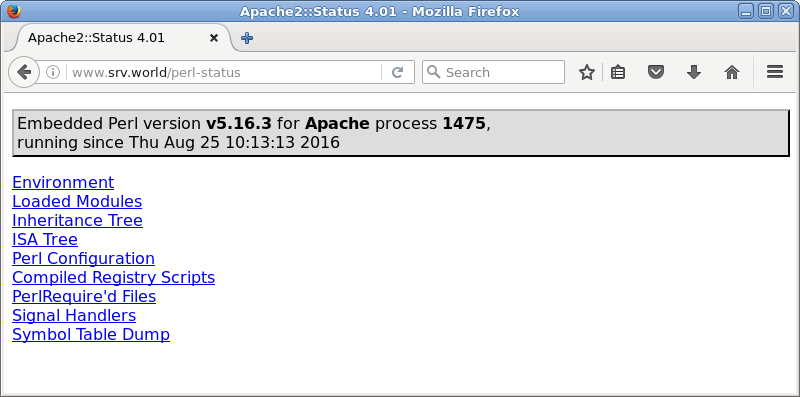Open the Downloads arrow icon
This screenshot has height=397, width=800.
coord(693,72)
